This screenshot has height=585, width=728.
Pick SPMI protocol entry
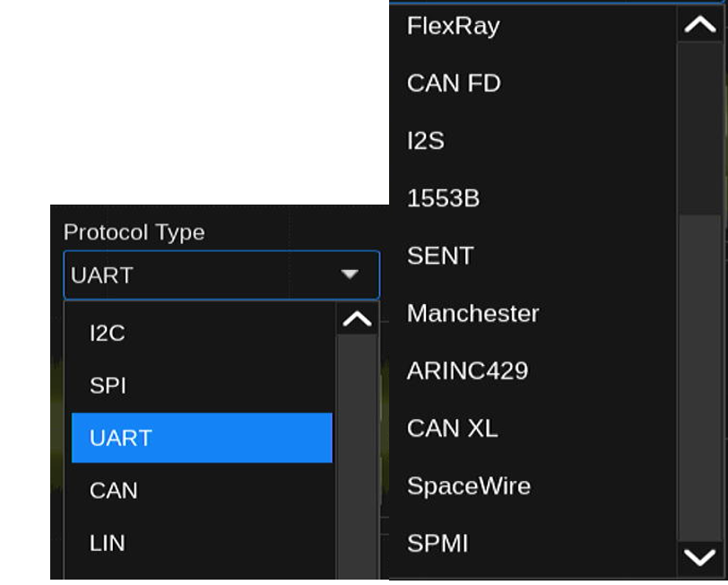click(438, 543)
